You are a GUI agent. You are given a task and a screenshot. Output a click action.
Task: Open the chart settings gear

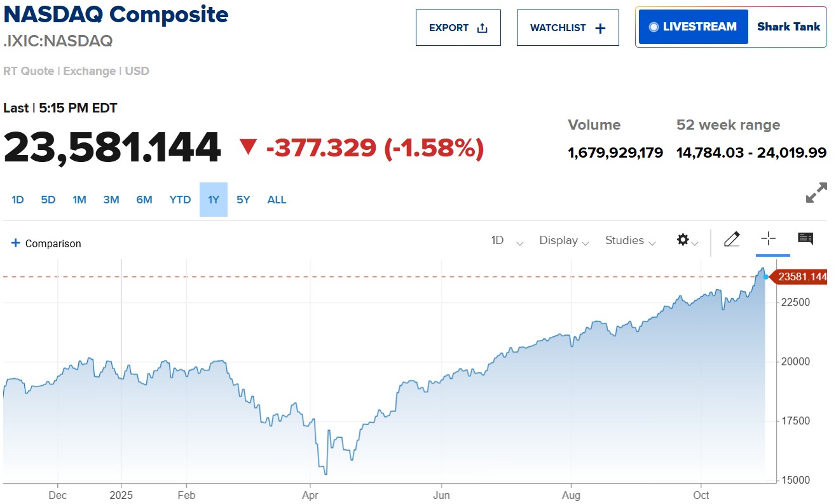coord(682,240)
